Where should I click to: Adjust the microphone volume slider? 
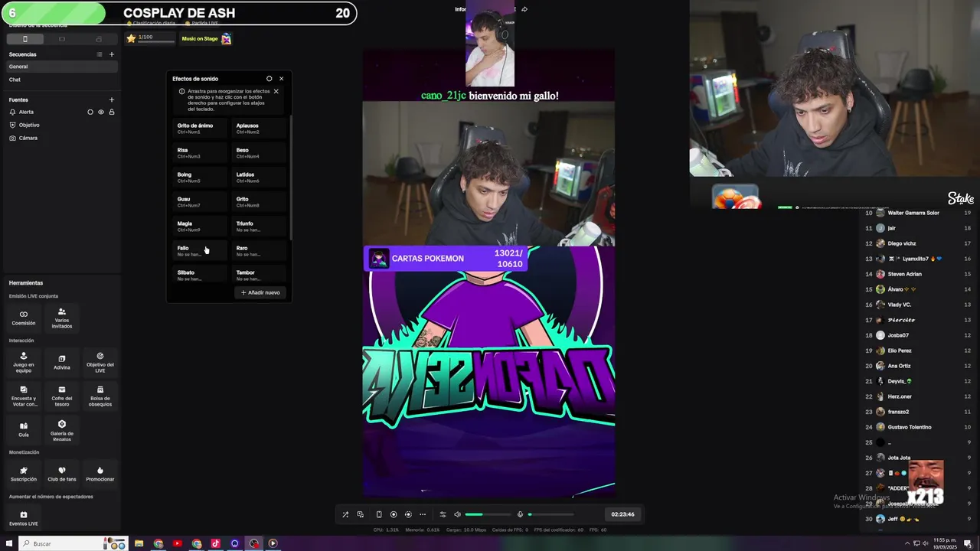(x=550, y=514)
